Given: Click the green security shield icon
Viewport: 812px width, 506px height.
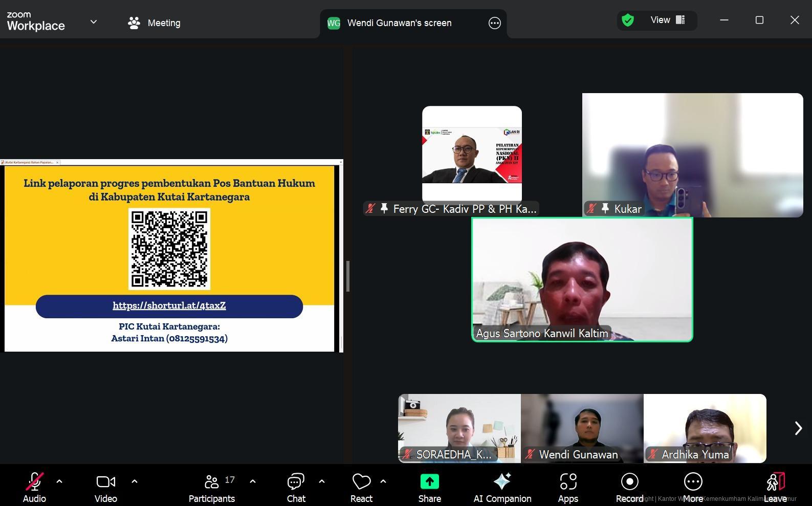Looking at the screenshot, I should 628,20.
